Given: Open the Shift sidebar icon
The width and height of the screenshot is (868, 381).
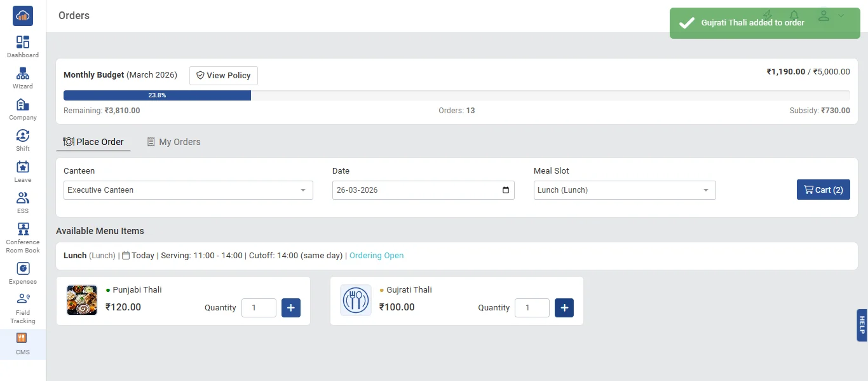Looking at the screenshot, I should point(23,135).
